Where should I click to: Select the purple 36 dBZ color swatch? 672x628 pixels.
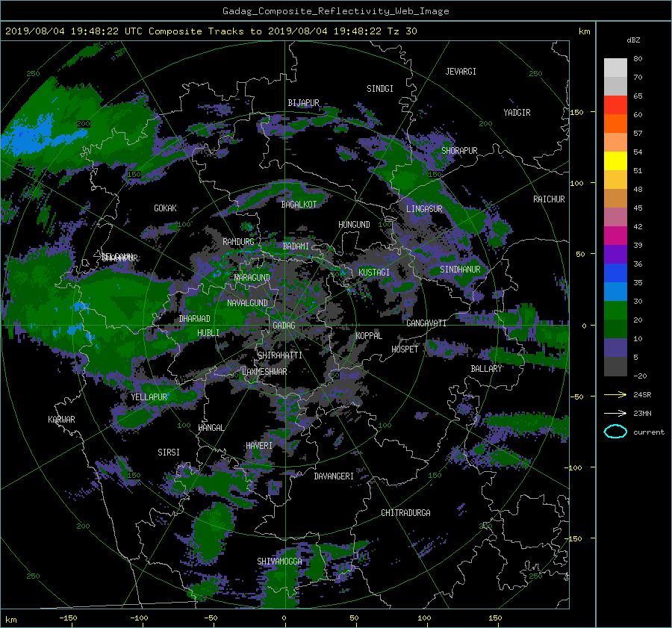(x=615, y=255)
